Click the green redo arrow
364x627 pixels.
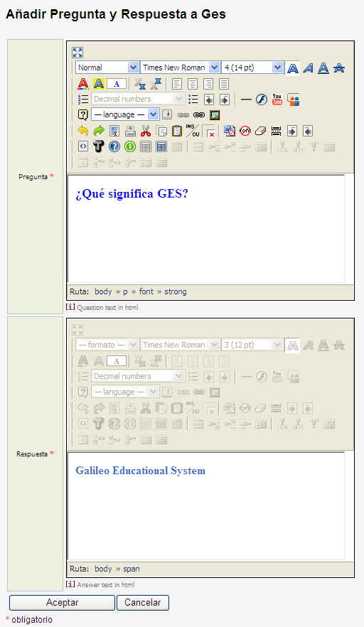(99, 131)
